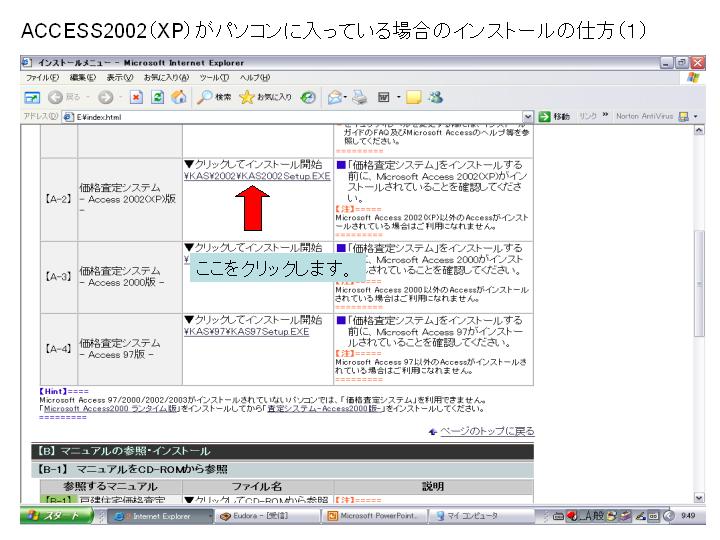Open History clock icon in toolbar
Screen dimensions: 720x540
[x=308, y=97]
